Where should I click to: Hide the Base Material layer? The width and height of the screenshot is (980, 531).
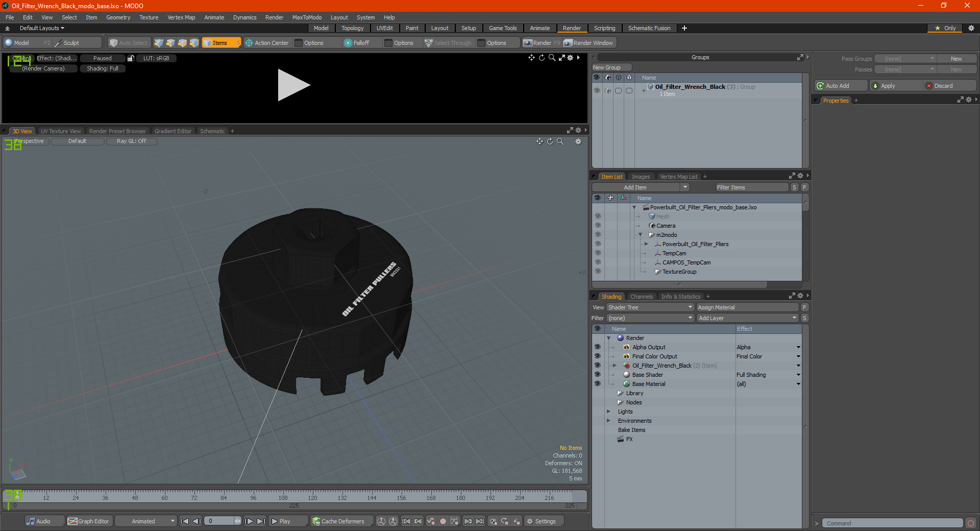tap(597, 384)
